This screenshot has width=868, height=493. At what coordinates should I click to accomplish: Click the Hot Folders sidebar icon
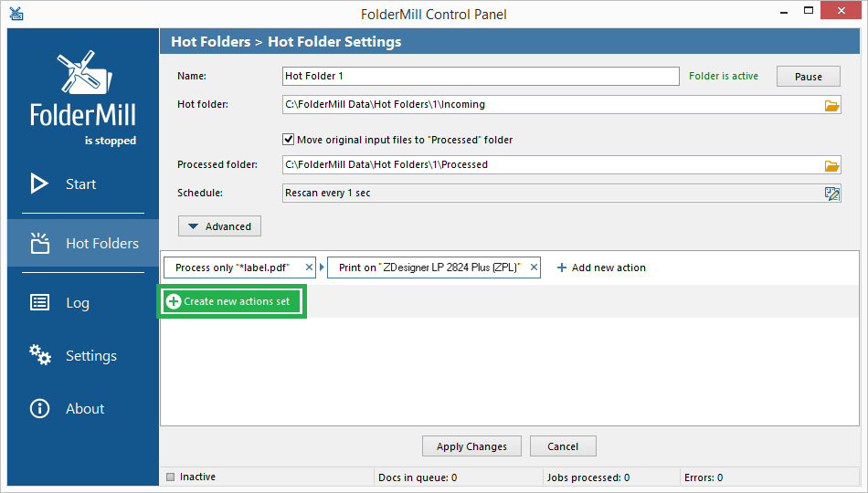[x=40, y=243]
